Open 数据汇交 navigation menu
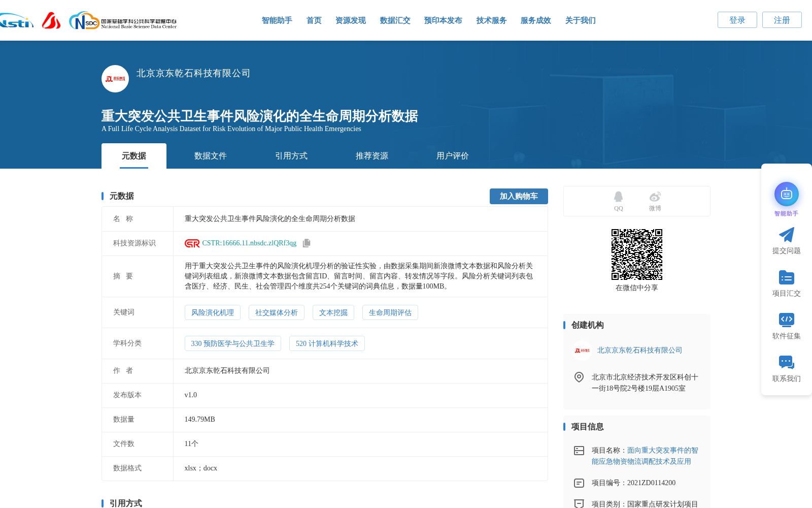The width and height of the screenshot is (812, 508). pos(395,20)
